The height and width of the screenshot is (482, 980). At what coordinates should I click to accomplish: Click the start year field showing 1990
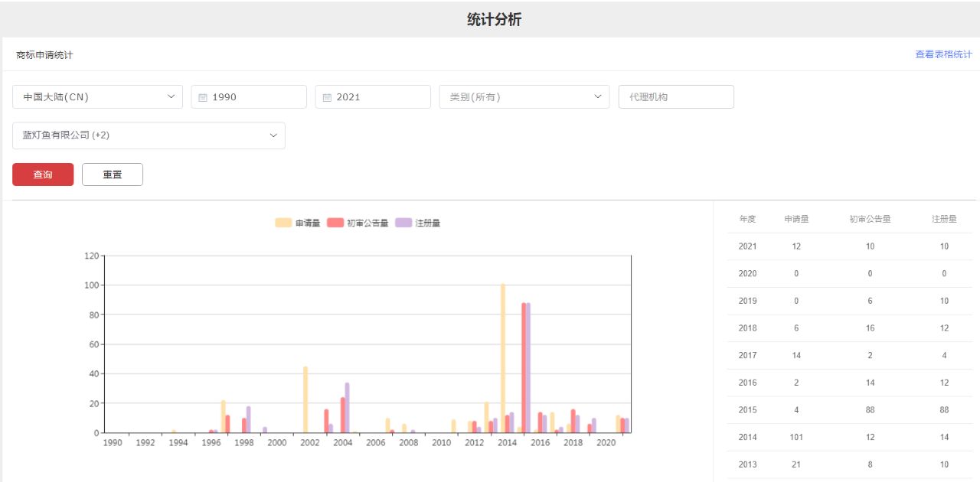[x=249, y=97]
